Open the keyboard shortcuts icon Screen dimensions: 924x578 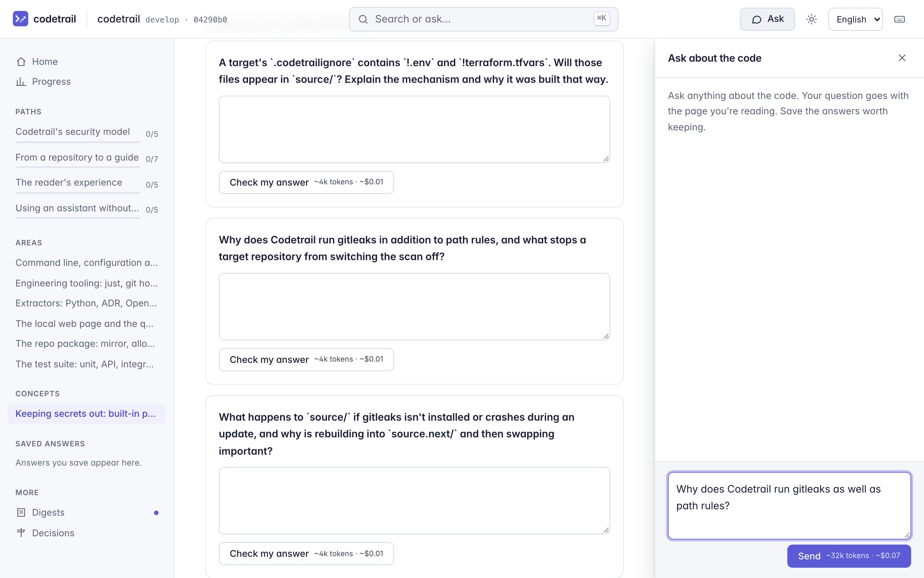899,19
